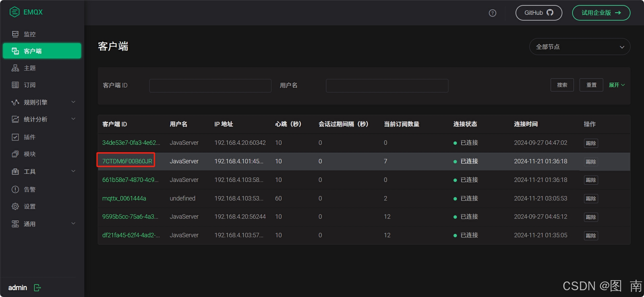The height and width of the screenshot is (297, 644).
Task: Click the settings (设置) gear icon
Action: point(15,206)
